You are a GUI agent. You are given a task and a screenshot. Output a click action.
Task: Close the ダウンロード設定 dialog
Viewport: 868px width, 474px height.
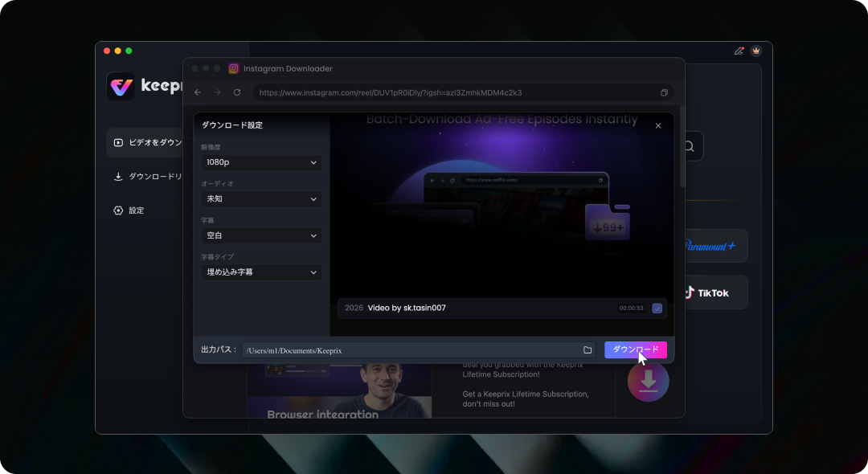[x=658, y=125]
